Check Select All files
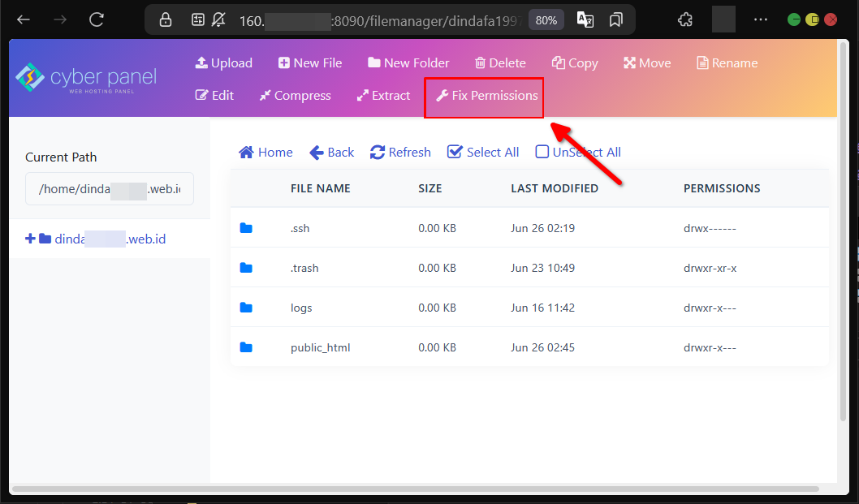859x504 pixels. click(x=483, y=153)
